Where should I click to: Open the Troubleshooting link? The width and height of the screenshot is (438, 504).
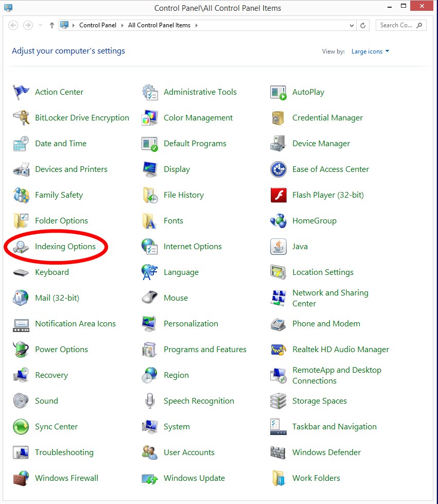[x=64, y=452]
